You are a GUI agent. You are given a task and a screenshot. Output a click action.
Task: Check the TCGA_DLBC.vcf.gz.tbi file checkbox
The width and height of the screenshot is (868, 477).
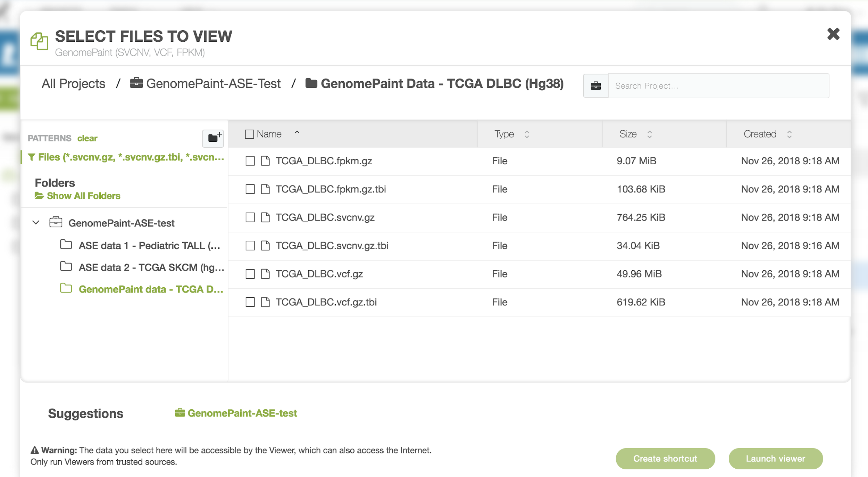coord(250,302)
